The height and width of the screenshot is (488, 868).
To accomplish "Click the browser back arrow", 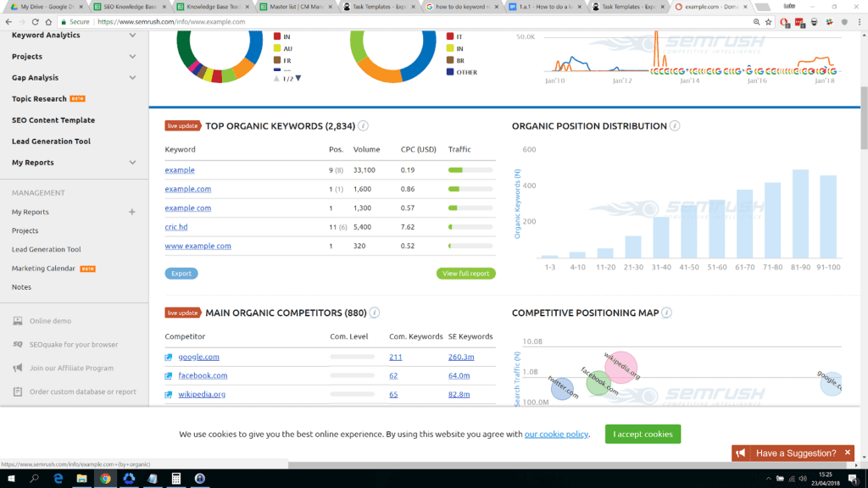I will pyautogui.click(x=8, y=22).
